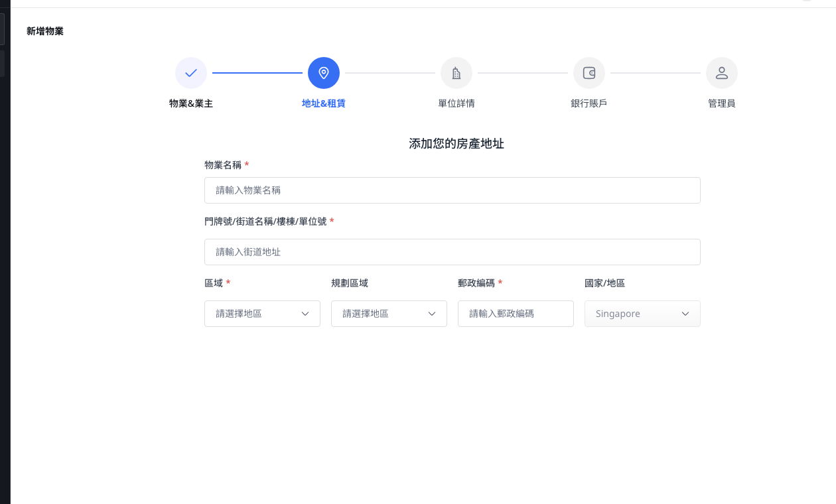Click the chevron in 區域 dropdown

(305, 314)
